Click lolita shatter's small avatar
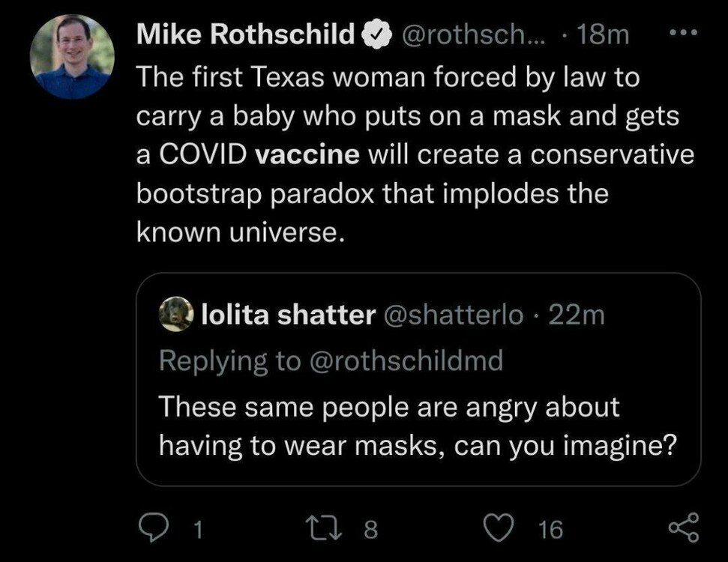The width and height of the screenshot is (728, 562). [x=177, y=315]
